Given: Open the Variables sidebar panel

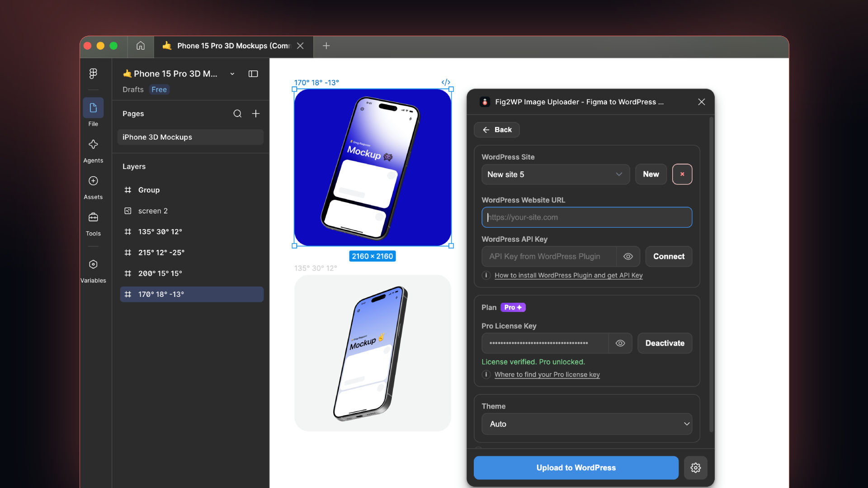Looking at the screenshot, I should (x=93, y=265).
